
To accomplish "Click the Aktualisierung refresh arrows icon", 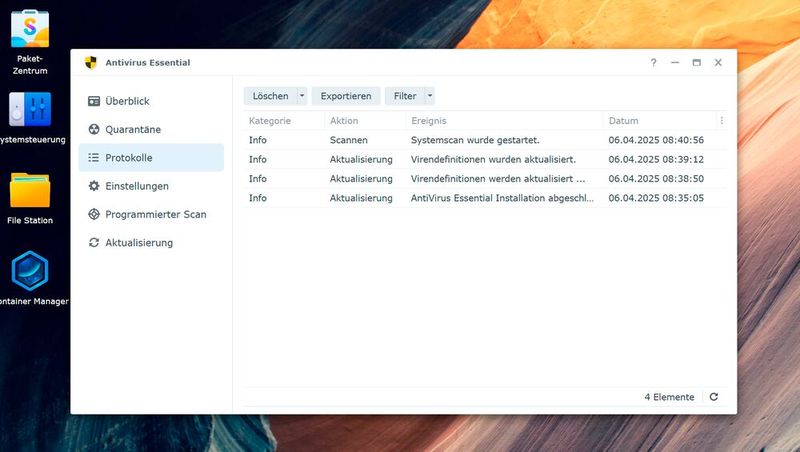I will 94,242.
